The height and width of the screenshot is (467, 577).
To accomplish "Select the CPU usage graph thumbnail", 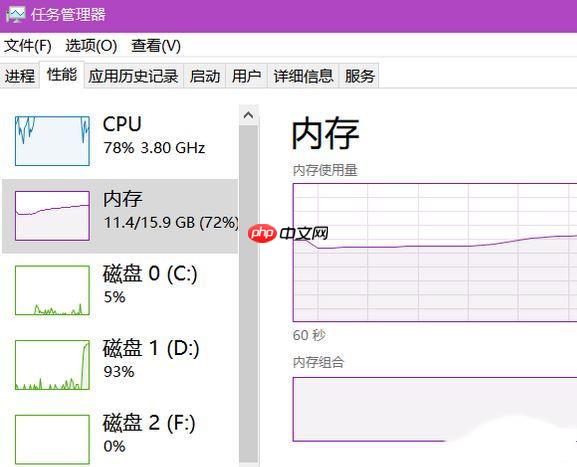I will pos(52,141).
